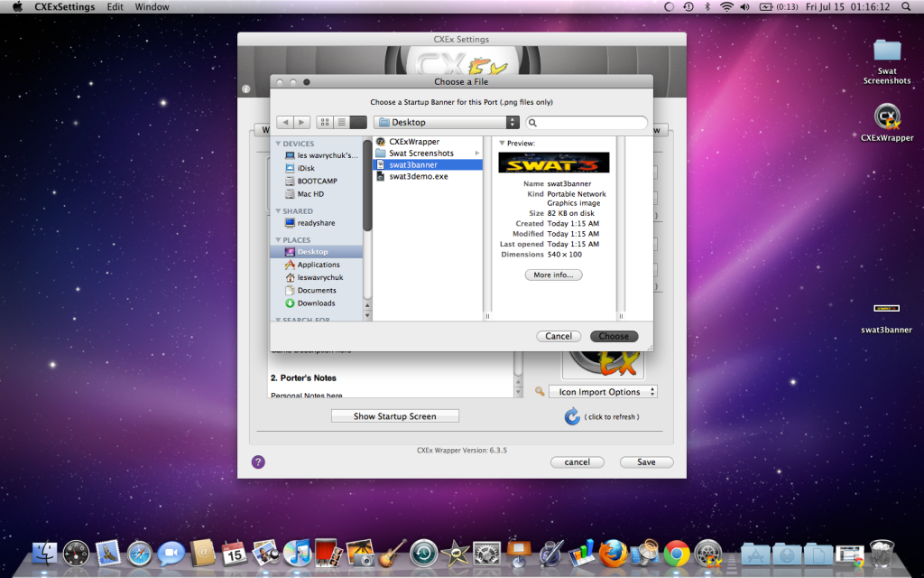Select swat3demo.exe in the file list
The height and width of the screenshot is (578, 924).
coord(428,176)
